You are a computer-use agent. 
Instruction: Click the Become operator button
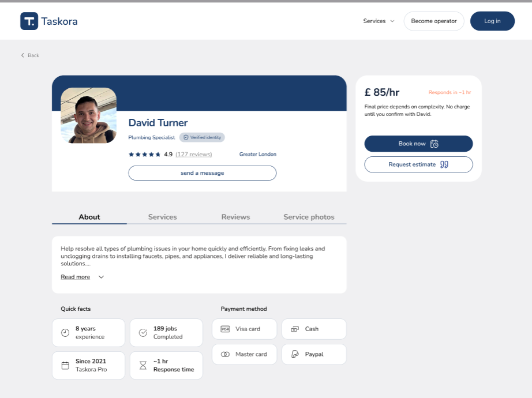434,21
